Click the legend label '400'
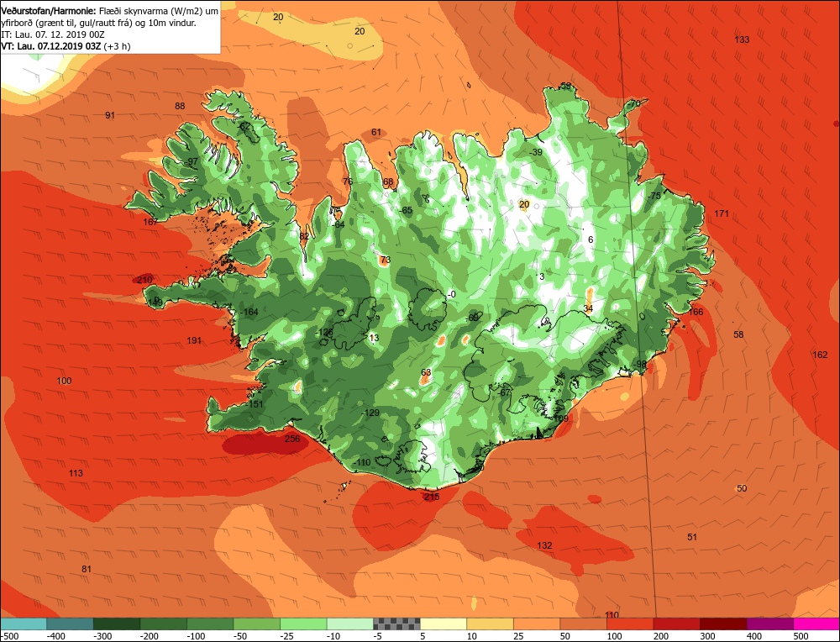The width and height of the screenshot is (840, 642). (x=754, y=636)
